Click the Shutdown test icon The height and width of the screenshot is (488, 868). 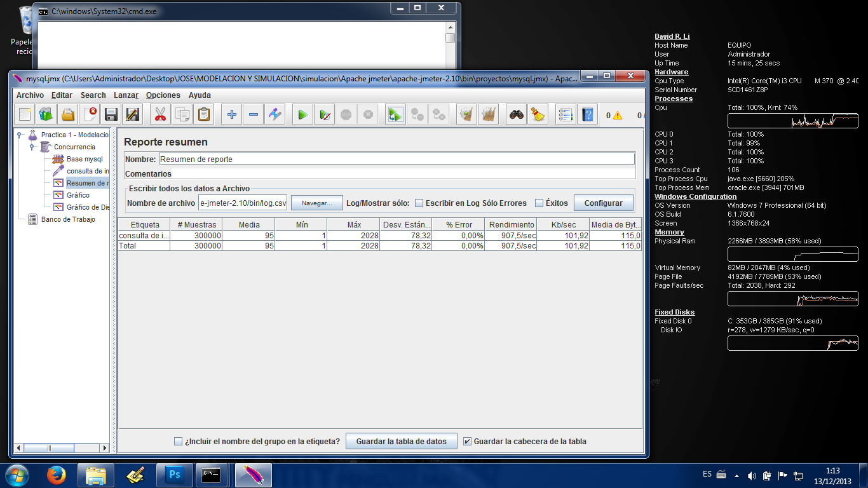click(367, 115)
